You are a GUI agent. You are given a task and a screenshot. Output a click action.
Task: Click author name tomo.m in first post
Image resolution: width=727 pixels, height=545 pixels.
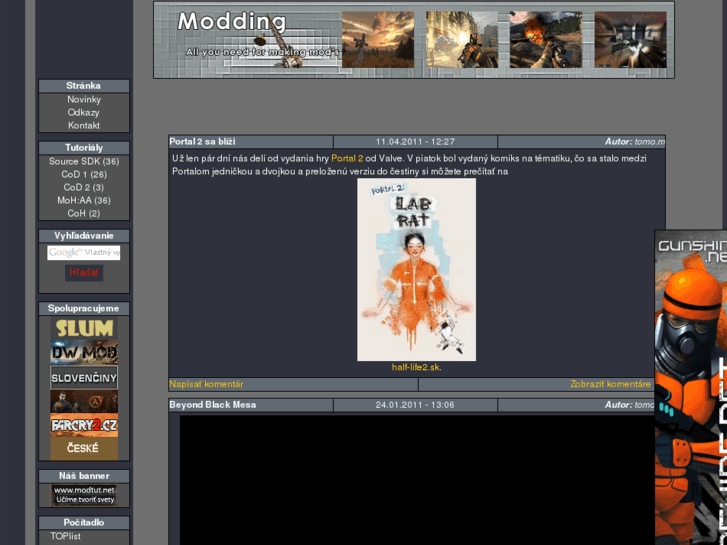click(x=650, y=142)
